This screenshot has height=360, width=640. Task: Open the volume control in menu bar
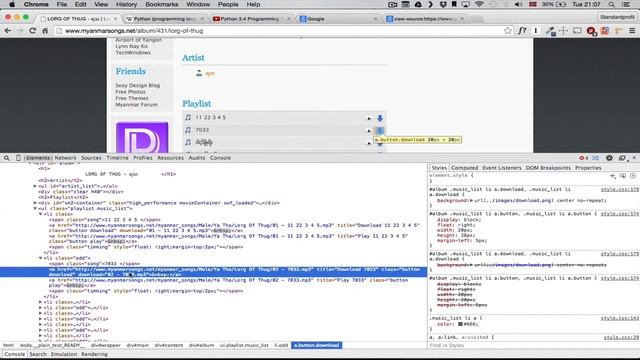click(518, 4)
